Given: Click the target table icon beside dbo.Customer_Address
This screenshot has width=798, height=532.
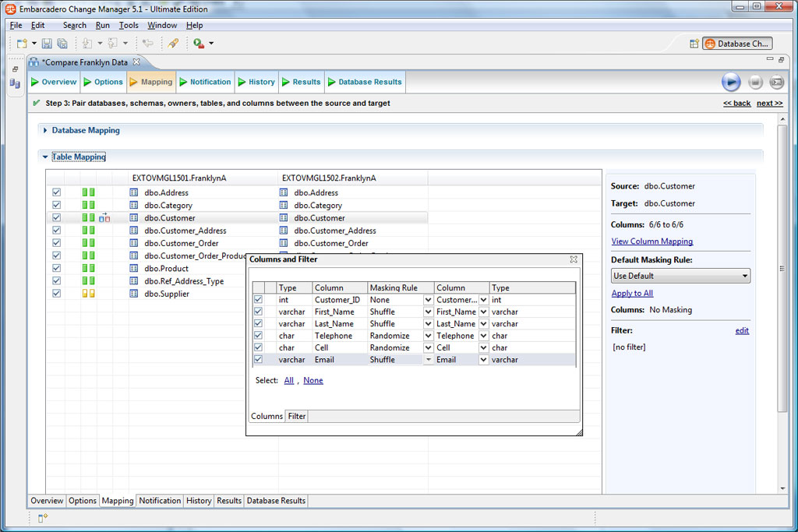Looking at the screenshot, I should [x=284, y=231].
